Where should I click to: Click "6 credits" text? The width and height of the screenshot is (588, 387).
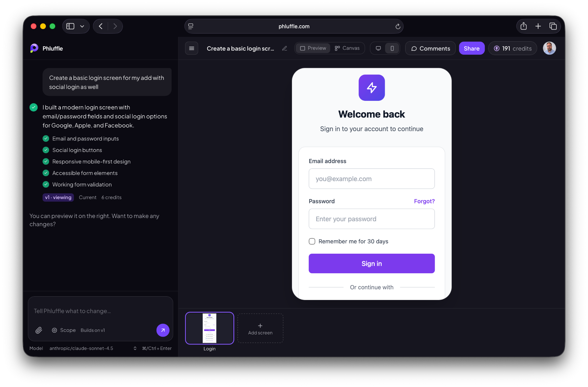coord(111,197)
